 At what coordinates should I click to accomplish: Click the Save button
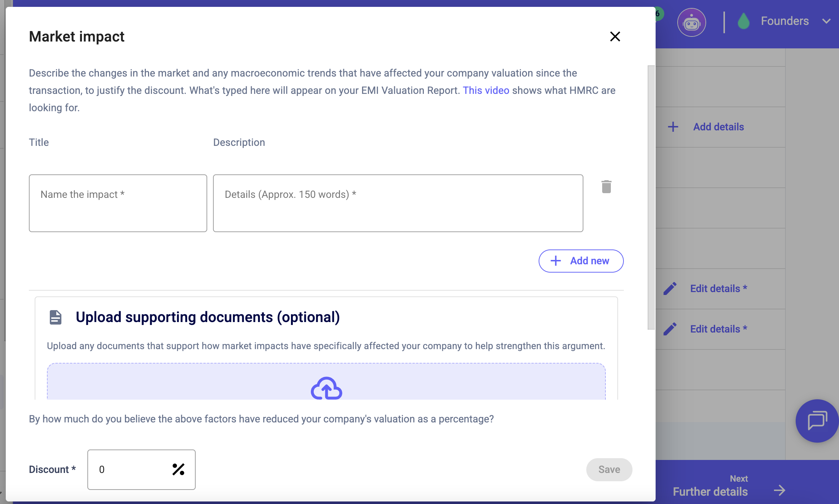(x=609, y=469)
